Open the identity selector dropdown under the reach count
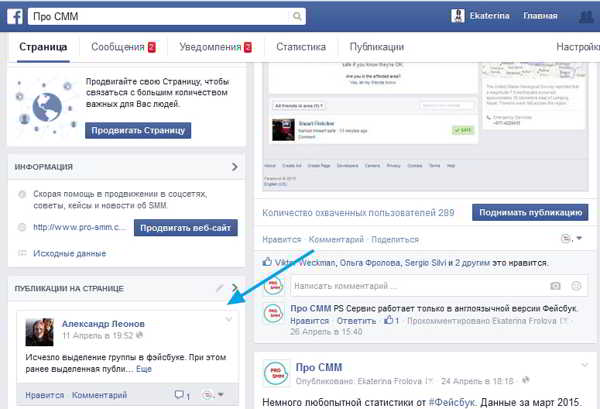 [x=571, y=238]
